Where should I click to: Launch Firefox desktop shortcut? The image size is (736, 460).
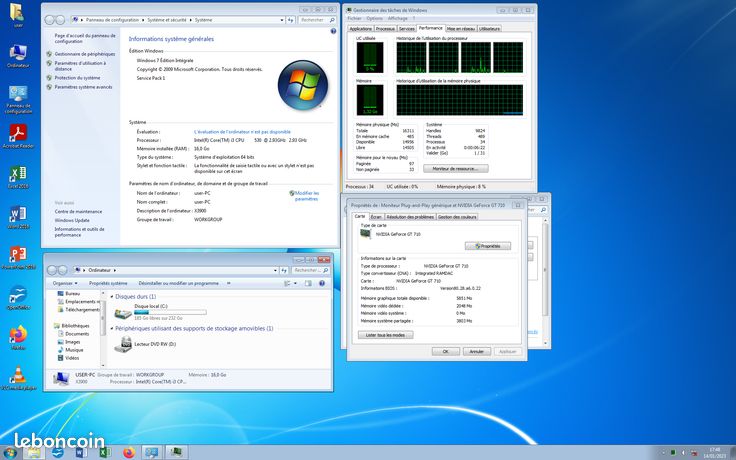tap(18, 338)
